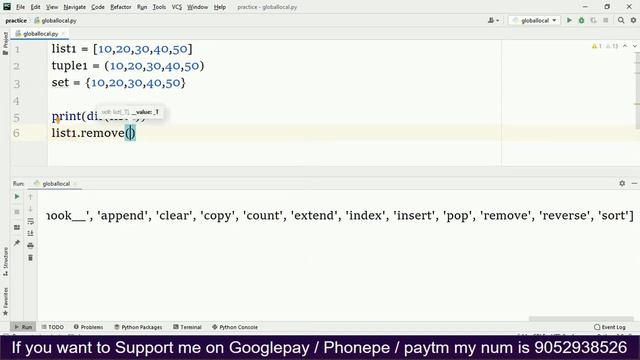This screenshot has width=640, height=360.
Task: Click the Run with Coverage icon
Action: (593, 20)
